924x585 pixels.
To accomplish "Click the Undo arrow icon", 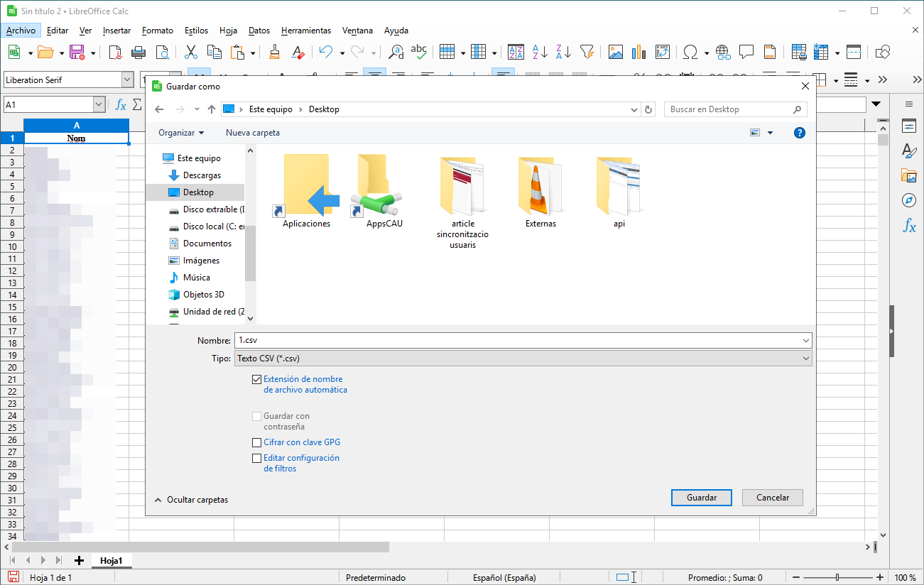I will tap(326, 52).
